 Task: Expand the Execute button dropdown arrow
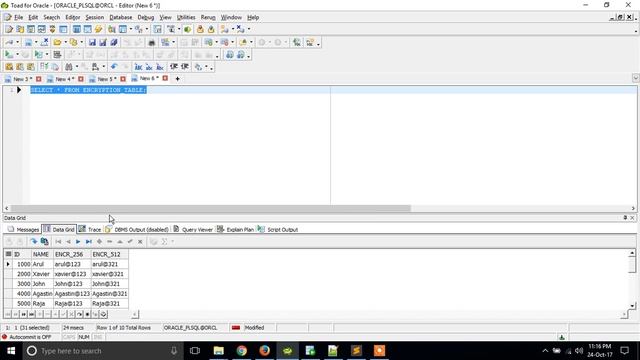[x=17, y=54]
